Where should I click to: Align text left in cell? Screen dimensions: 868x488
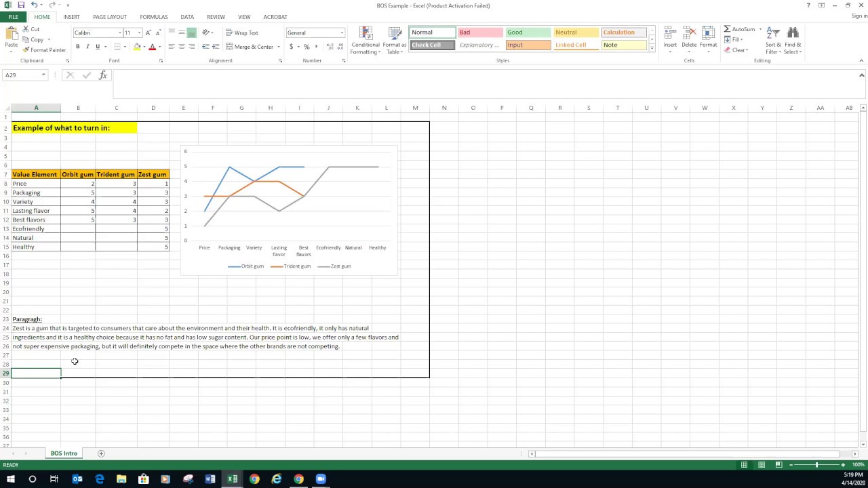172,47
